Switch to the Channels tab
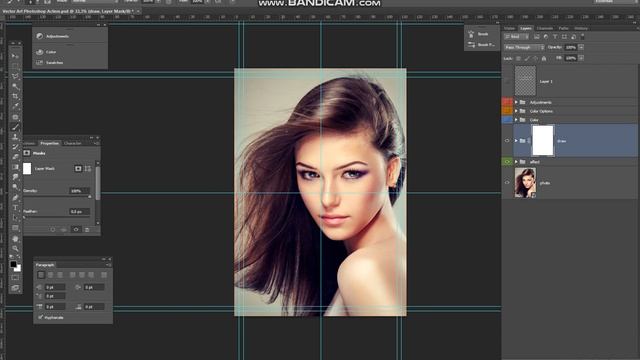Viewport: 640px width, 360px height. 544,28
